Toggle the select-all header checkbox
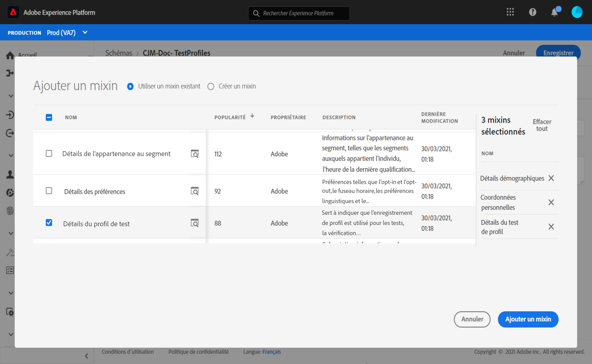 [x=49, y=117]
